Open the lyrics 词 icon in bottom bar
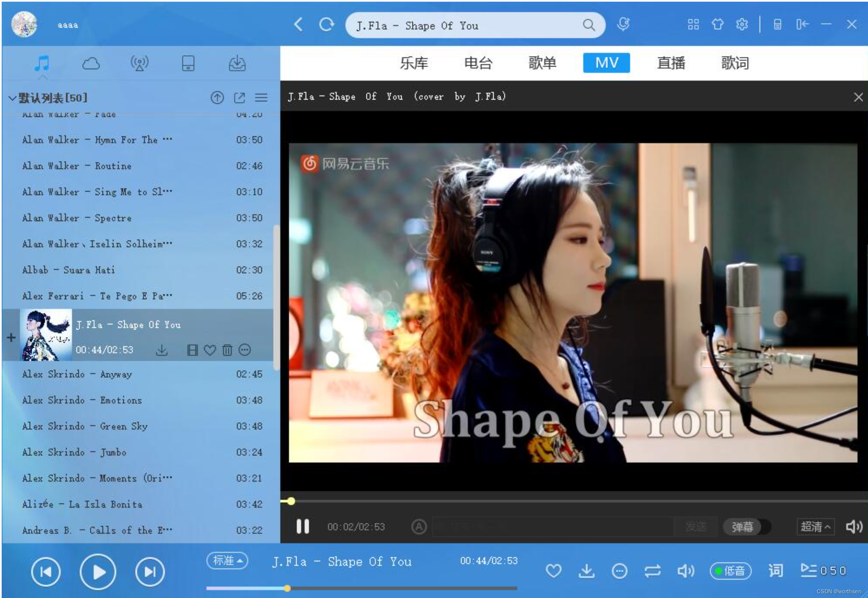 pos(775,570)
